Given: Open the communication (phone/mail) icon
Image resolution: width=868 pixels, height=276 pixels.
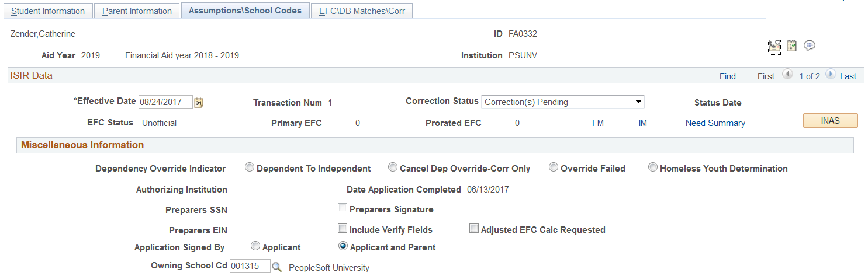Looking at the screenshot, I should point(774,47).
